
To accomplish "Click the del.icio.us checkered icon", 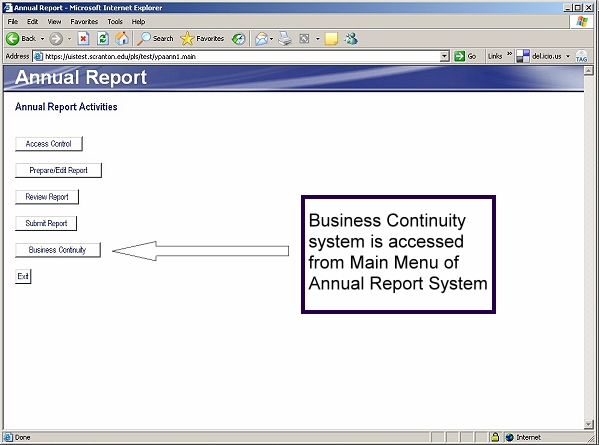I will [x=523, y=57].
